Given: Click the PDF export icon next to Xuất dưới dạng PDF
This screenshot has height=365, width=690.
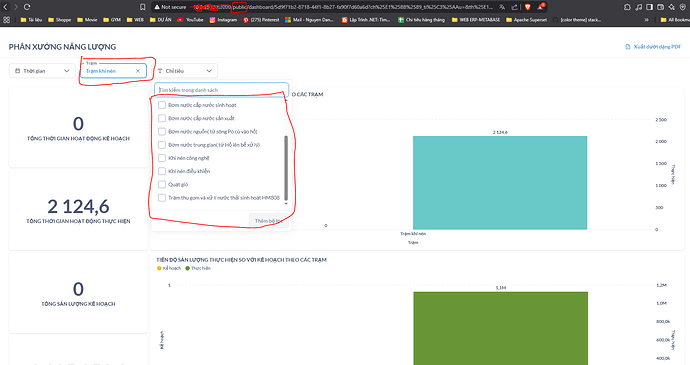Looking at the screenshot, I should click(628, 47).
